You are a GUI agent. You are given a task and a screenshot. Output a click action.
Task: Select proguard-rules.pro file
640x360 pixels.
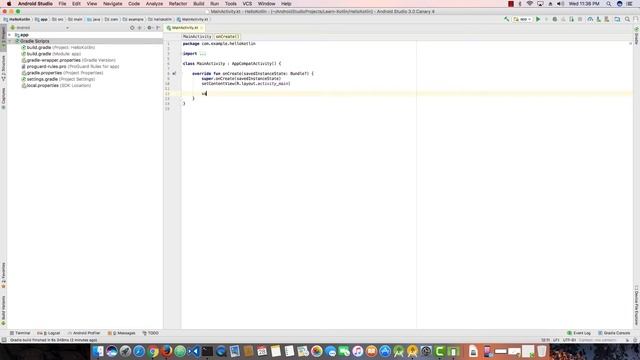[x=70, y=67]
